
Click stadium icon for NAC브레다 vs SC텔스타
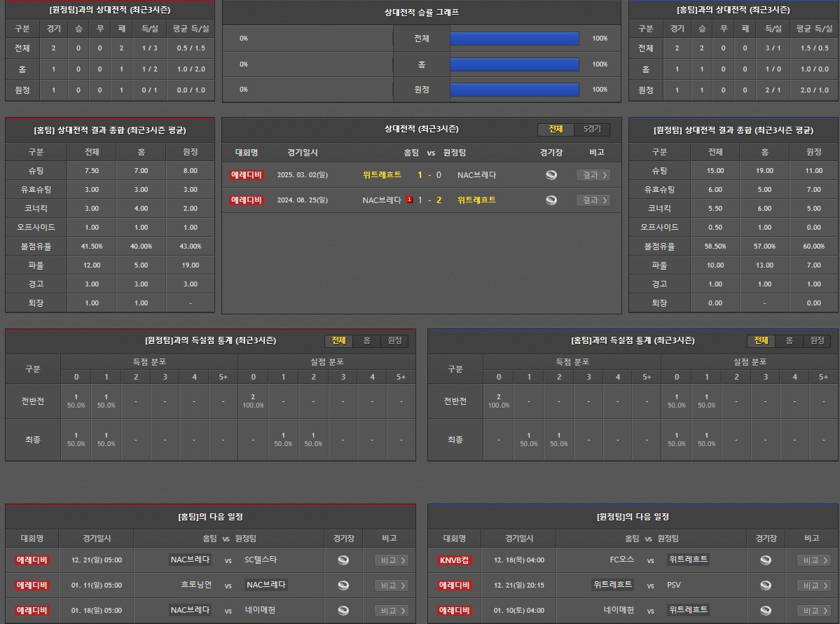tap(343, 560)
